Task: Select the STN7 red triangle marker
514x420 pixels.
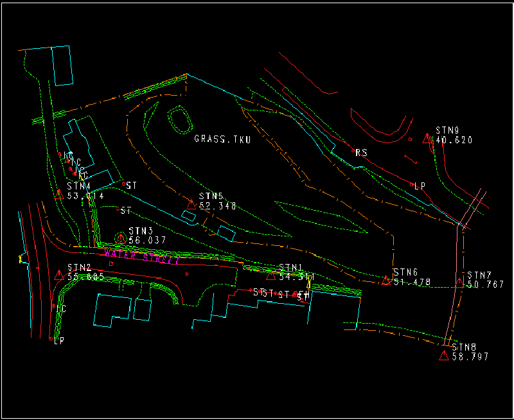Action: [x=459, y=281]
